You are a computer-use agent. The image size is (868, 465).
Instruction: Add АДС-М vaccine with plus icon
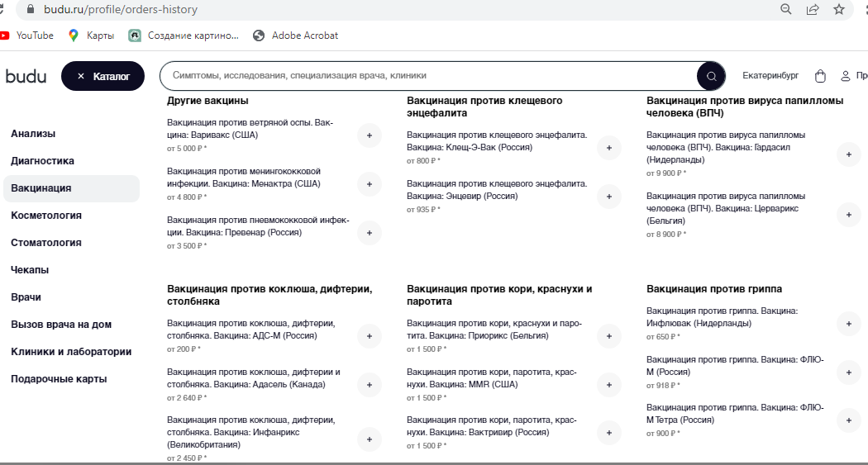point(369,336)
